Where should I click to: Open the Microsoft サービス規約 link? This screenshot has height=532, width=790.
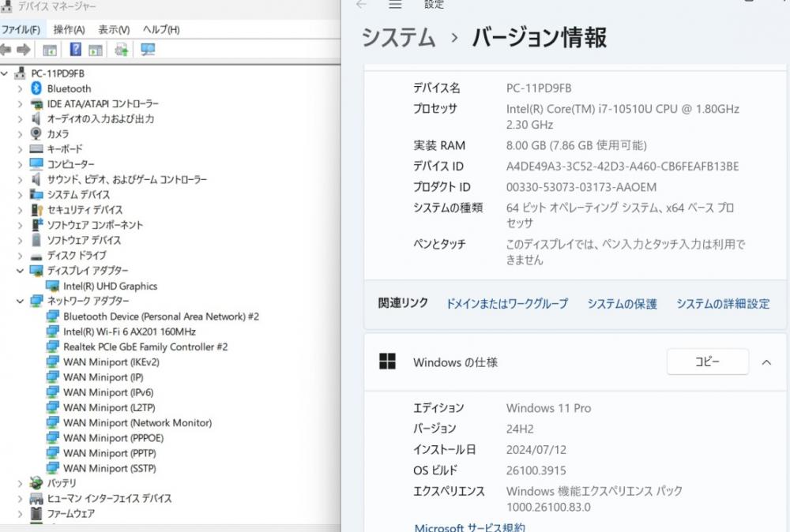click(469, 527)
